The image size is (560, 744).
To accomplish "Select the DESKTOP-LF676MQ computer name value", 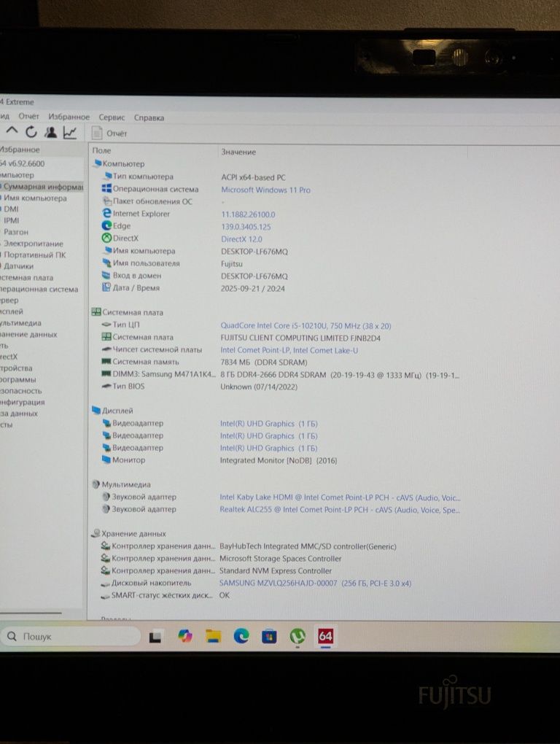I will pyautogui.click(x=254, y=252).
